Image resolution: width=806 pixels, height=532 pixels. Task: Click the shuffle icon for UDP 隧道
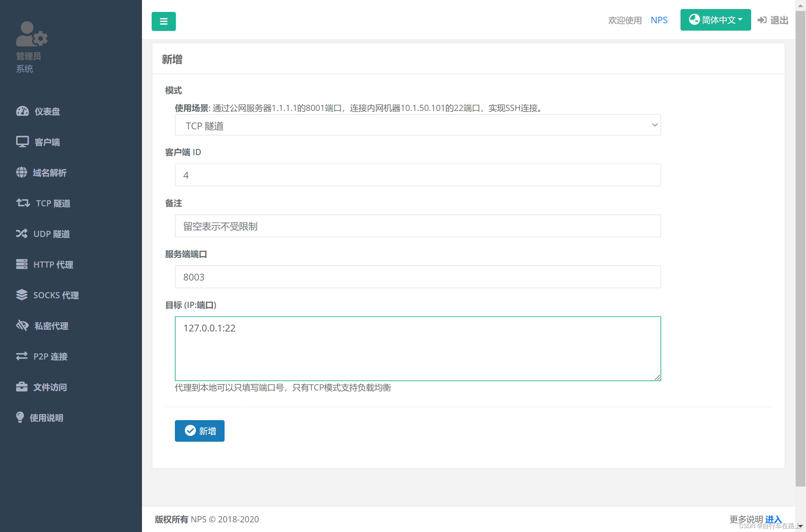click(x=22, y=233)
